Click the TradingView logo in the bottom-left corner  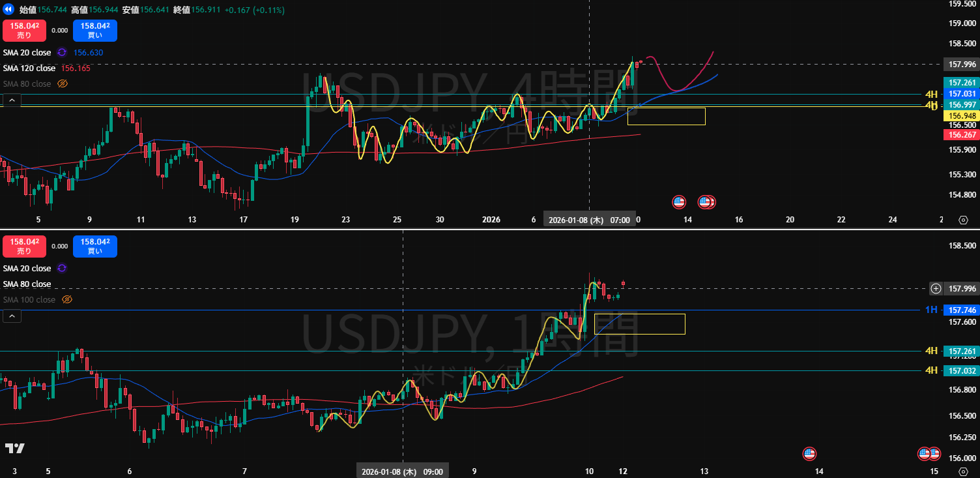[x=14, y=448]
